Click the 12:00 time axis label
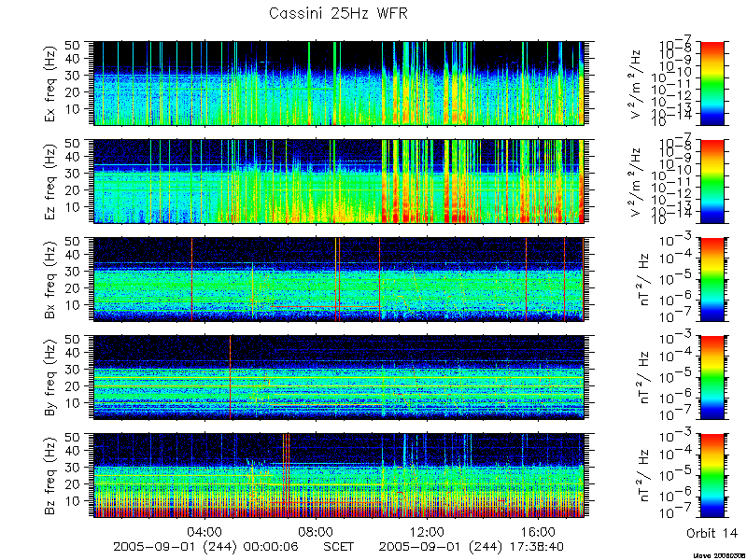The height and width of the screenshot is (560, 747). tap(427, 532)
